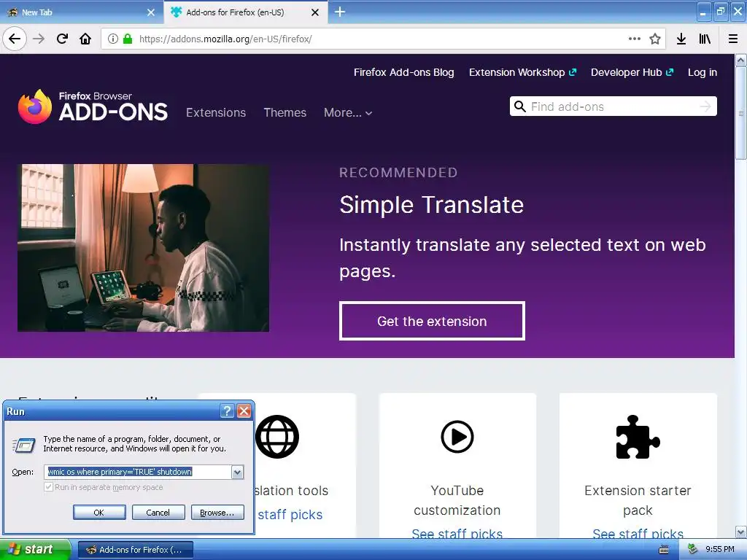Image resolution: width=747 pixels, height=560 pixels.
Task: Select the Add-ons for Firefox tab
Action: click(x=245, y=12)
